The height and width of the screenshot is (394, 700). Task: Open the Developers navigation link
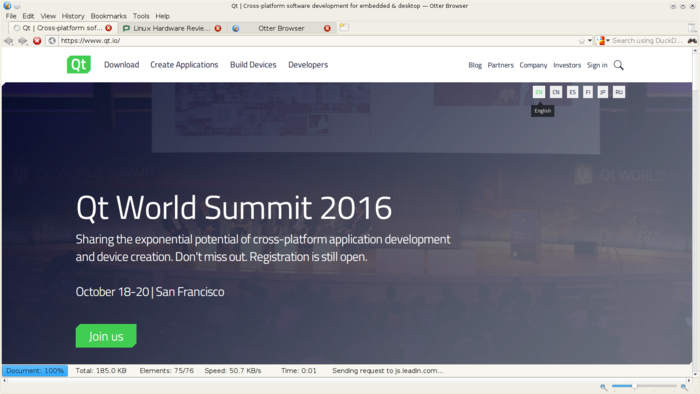(308, 65)
